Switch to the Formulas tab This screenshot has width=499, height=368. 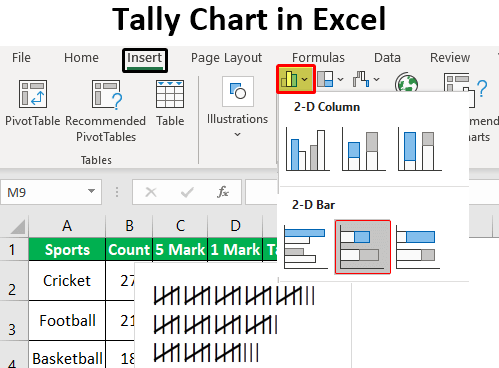coord(318,58)
